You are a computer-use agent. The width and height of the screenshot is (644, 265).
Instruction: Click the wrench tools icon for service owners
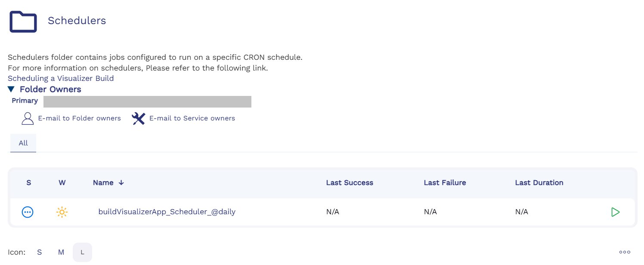(138, 118)
